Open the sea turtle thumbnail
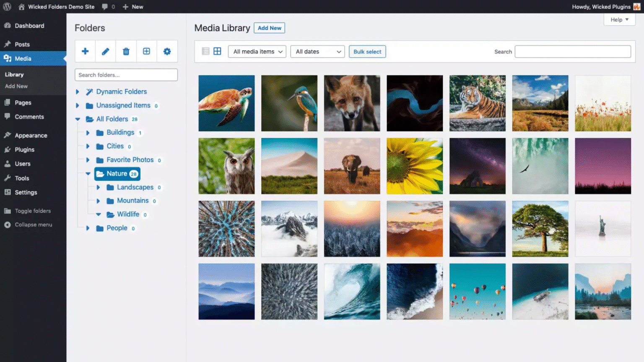Screen dimensions: 644x362 coord(226,103)
